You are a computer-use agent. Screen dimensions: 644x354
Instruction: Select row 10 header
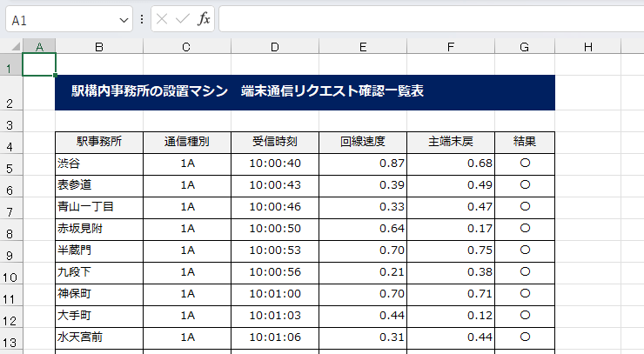pos(11,273)
